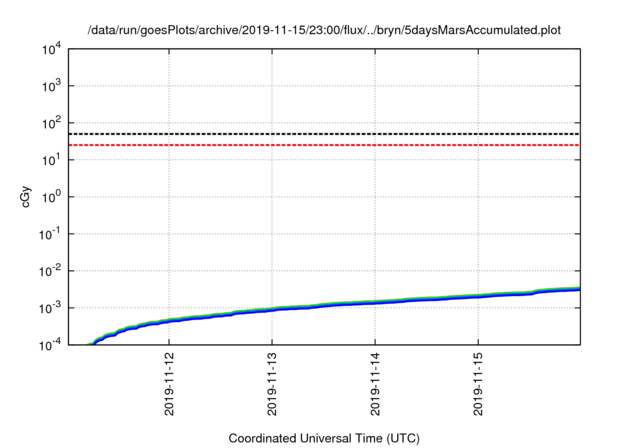The height and width of the screenshot is (448, 640).
Task: Click the 10^4 y-axis tick label
Action: (x=51, y=50)
